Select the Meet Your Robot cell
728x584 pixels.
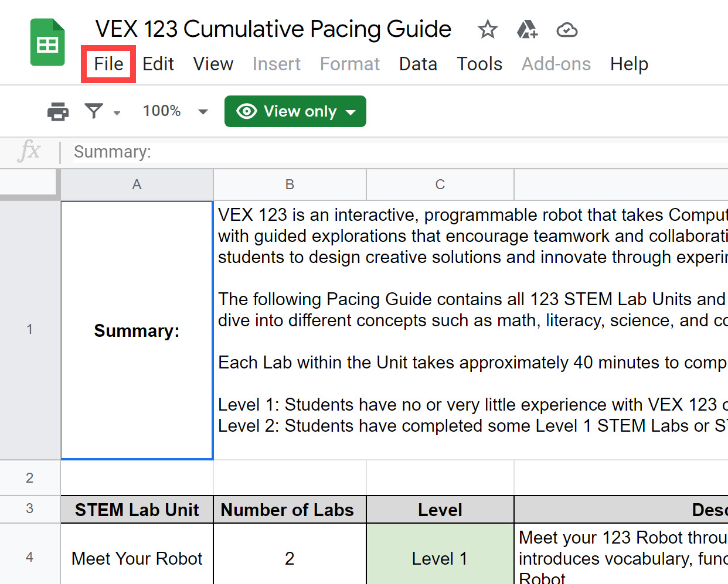(136, 558)
